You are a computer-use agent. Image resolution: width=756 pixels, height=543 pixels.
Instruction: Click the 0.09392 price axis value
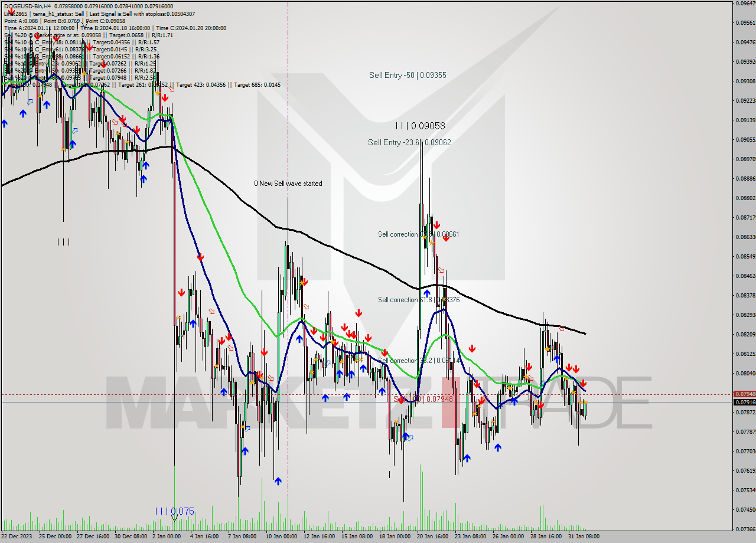click(745, 61)
